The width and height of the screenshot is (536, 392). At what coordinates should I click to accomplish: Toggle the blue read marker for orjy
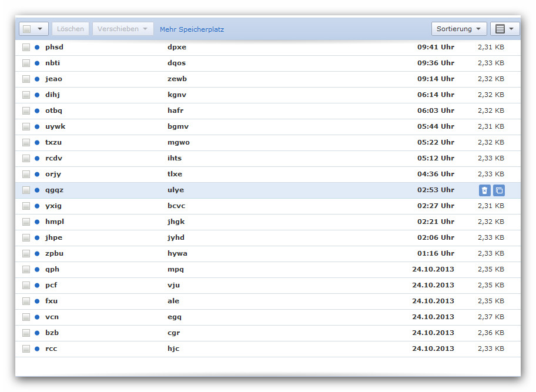click(37, 175)
